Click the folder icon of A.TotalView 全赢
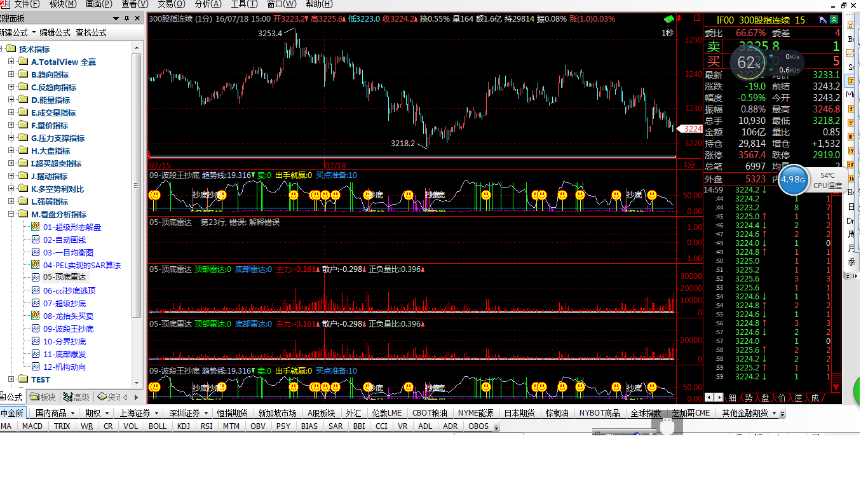Screen dimensions: 868x488 pos(24,62)
